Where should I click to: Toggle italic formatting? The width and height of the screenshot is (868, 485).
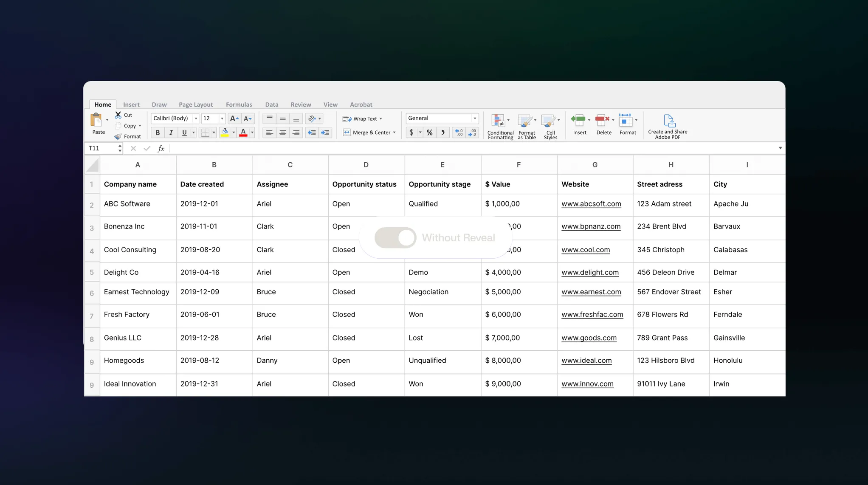171,133
